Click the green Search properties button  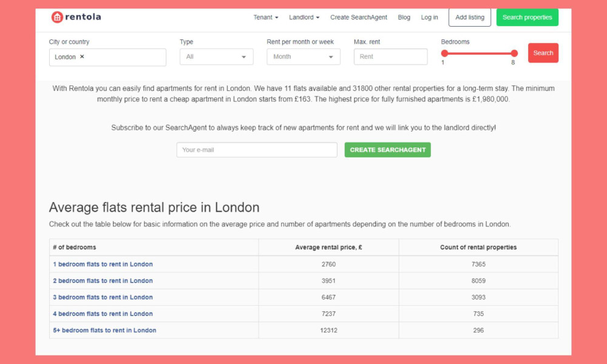click(x=527, y=17)
